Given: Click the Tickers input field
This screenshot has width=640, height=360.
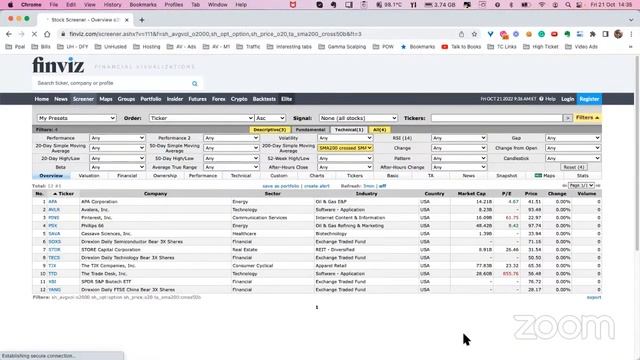Looking at the screenshot, I should pyautogui.click(x=497, y=118).
